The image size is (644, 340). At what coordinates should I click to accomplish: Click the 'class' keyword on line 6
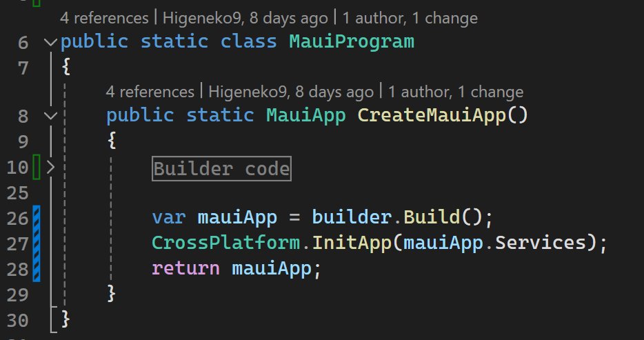click(249, 42)
